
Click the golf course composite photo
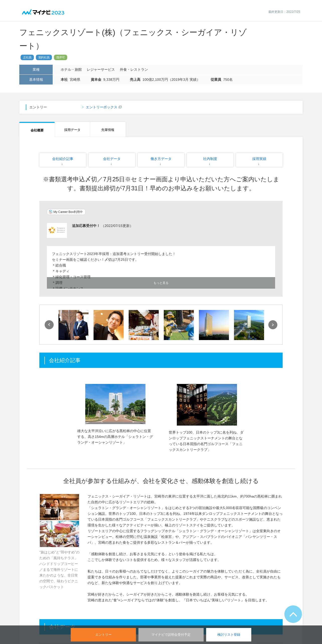(207, 405)
